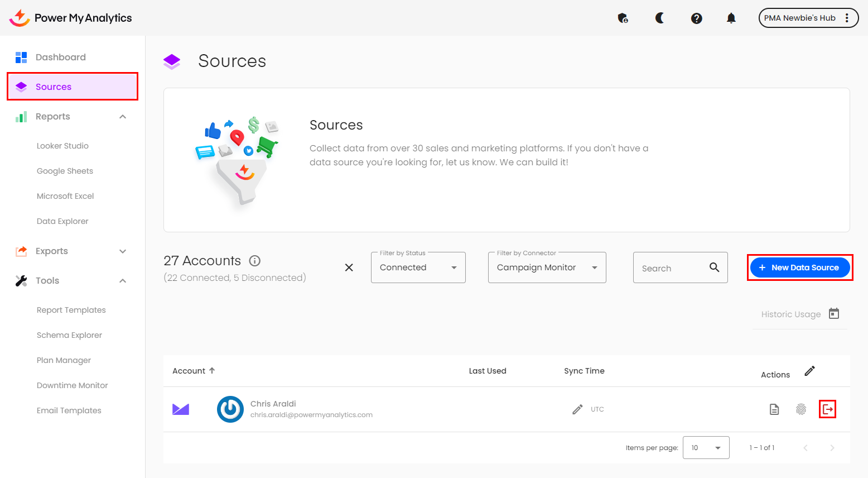
Task: Disconnect Chris Araldi account via logout icon
Action: click(828, 409)
